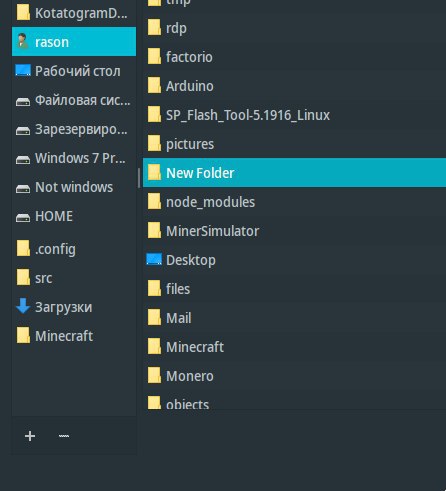446x491 pixels.
Task: Open the Зарезервиро... volume label
Action: click(x=81, y=130)
